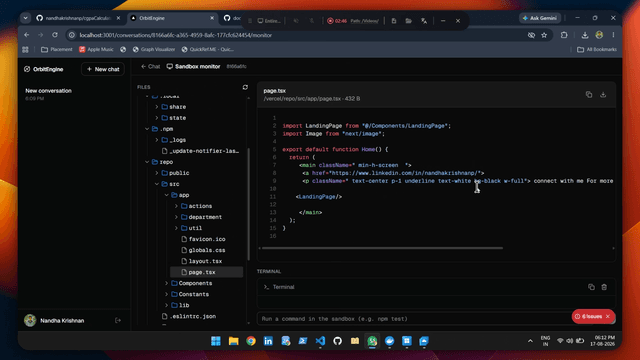Viewport: 640px width, 360px height.
Task: Click the OrbitEngine logo in sidebar
Action: (27, 69)
